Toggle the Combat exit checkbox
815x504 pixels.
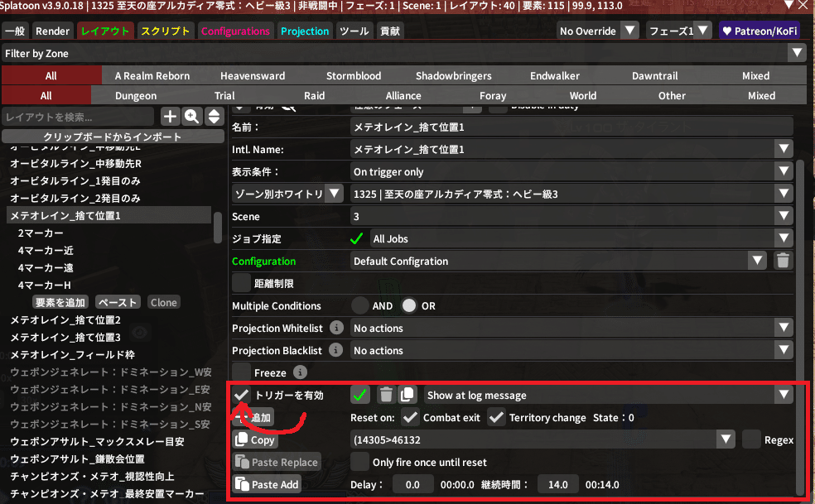point(410,417)
